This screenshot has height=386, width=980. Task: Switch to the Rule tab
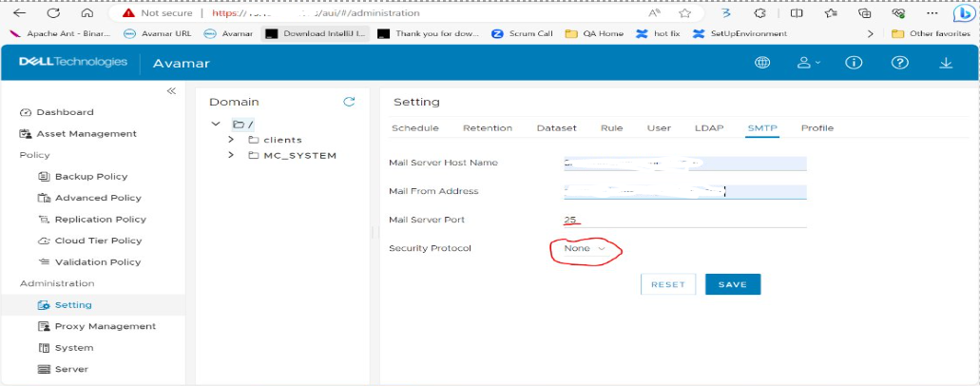tap(612, 127)
